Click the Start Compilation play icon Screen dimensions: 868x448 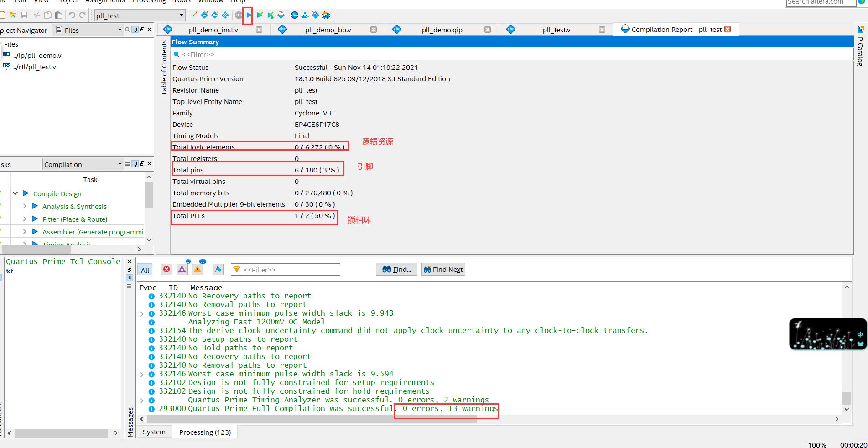tap(249, 15)
